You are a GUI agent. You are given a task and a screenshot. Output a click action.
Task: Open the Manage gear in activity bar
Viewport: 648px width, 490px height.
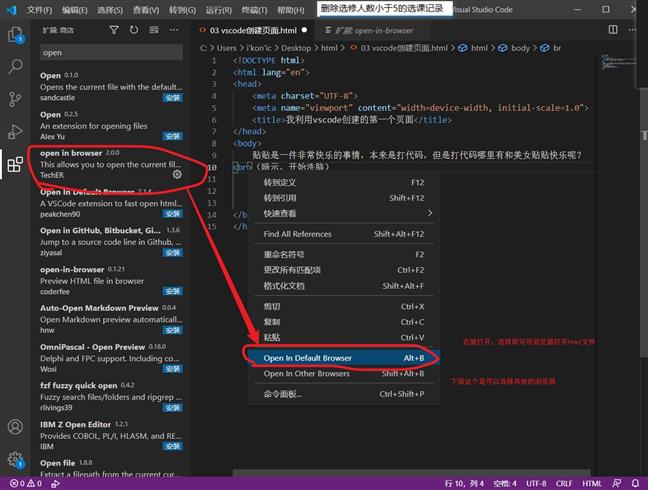coord(15,459)
